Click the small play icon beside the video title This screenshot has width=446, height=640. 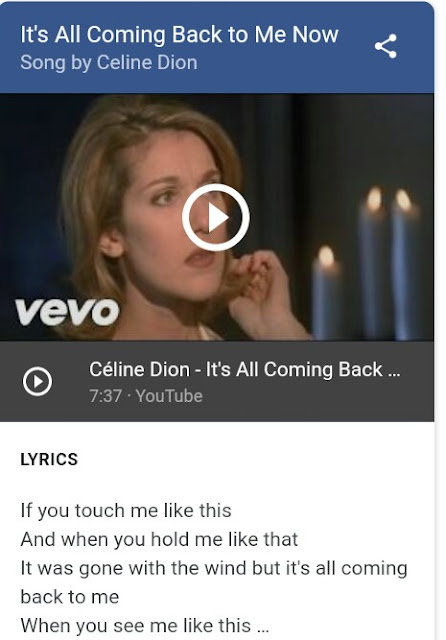pyautogui.click(x=37, y=382)
